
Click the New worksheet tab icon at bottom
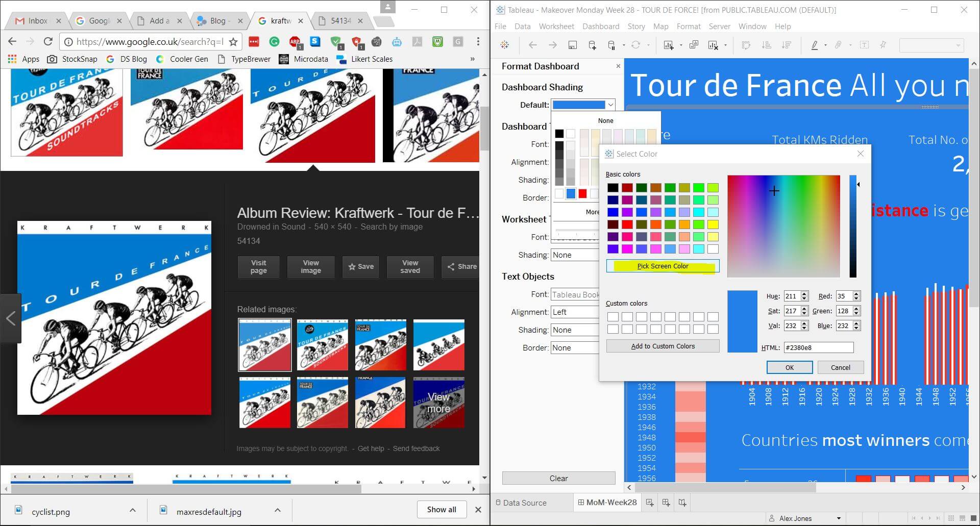(649, 503)
